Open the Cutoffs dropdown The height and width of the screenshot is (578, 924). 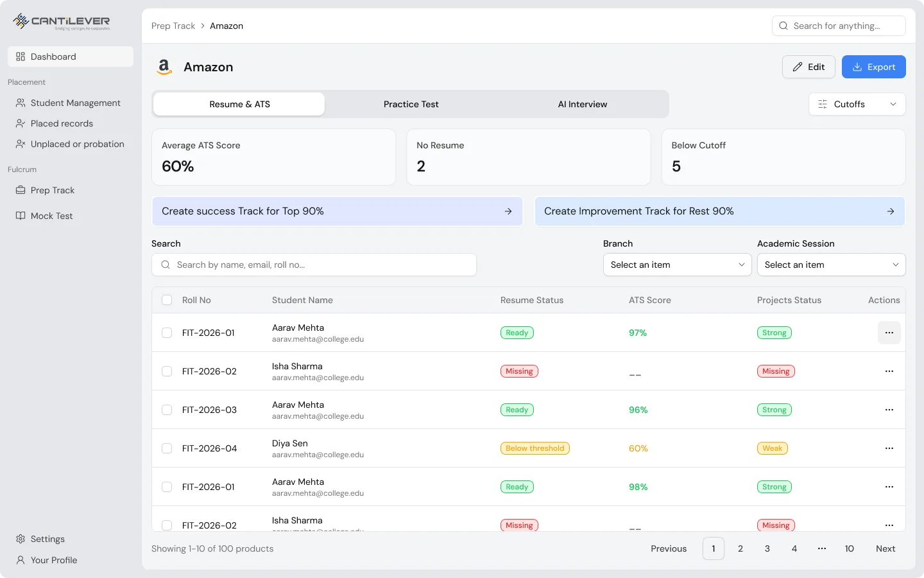pos(857,104)
